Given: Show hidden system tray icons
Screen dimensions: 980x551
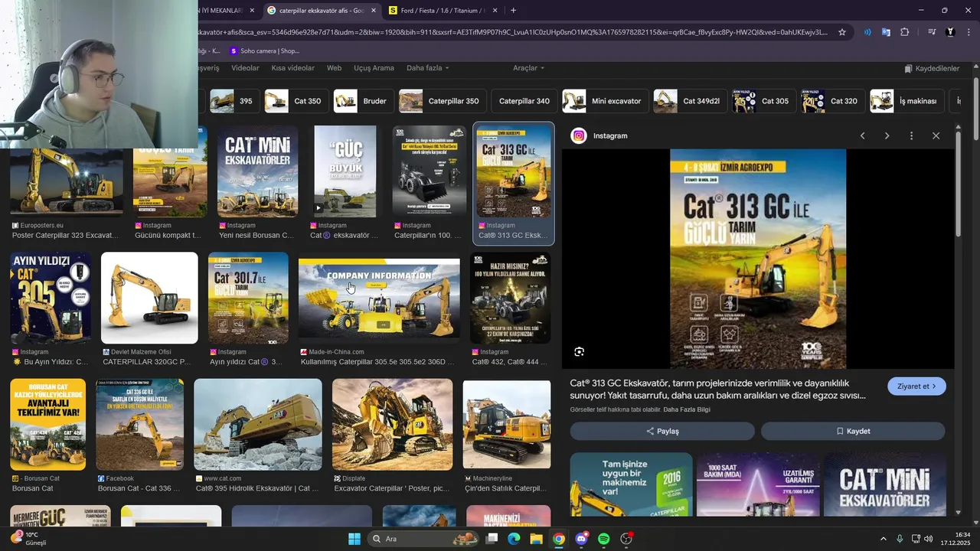Looking at the screenshot, I should (x=883, y=539).
